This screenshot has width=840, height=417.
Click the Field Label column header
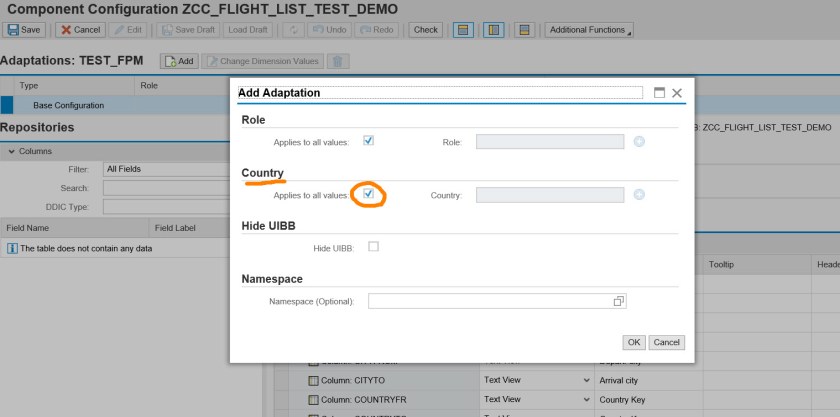[x=190, y=228]
